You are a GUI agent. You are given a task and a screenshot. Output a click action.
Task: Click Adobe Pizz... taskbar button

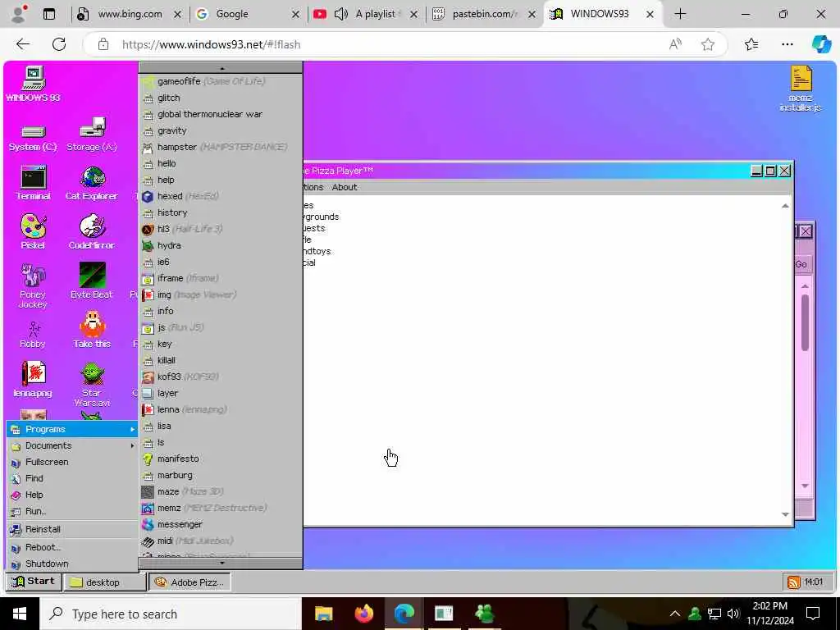tap(189, 582)
